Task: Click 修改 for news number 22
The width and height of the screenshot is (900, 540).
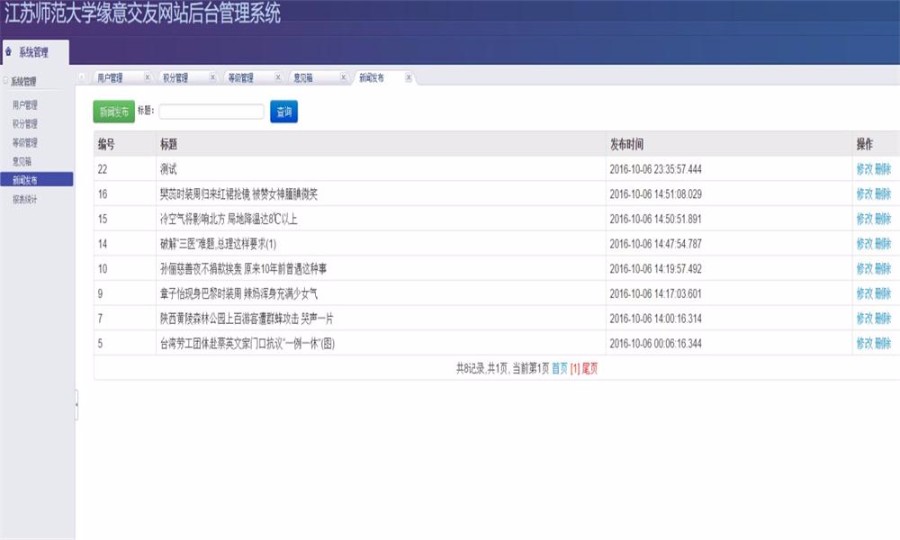Action: (864, 169)
